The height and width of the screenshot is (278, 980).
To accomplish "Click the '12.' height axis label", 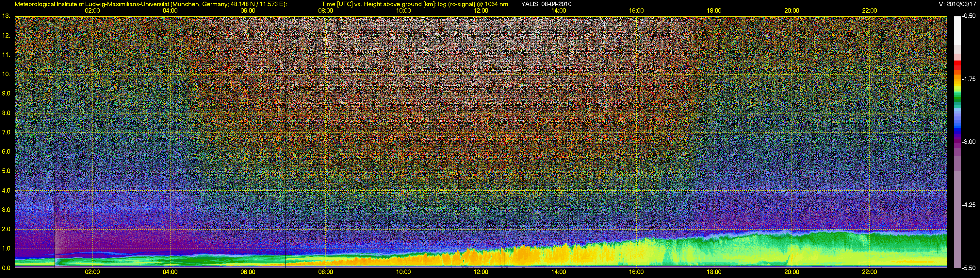I will [6, 35].
